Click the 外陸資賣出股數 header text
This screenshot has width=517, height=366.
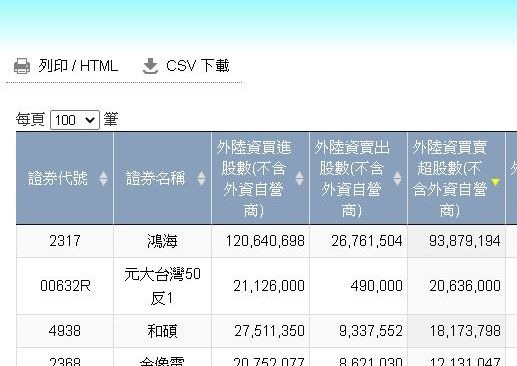point(352,179)
